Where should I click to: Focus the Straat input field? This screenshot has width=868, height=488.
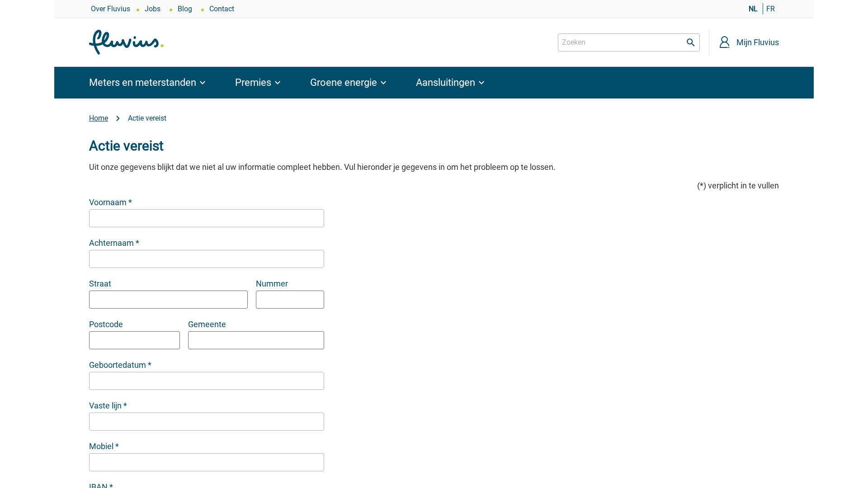tap(168, 300)
